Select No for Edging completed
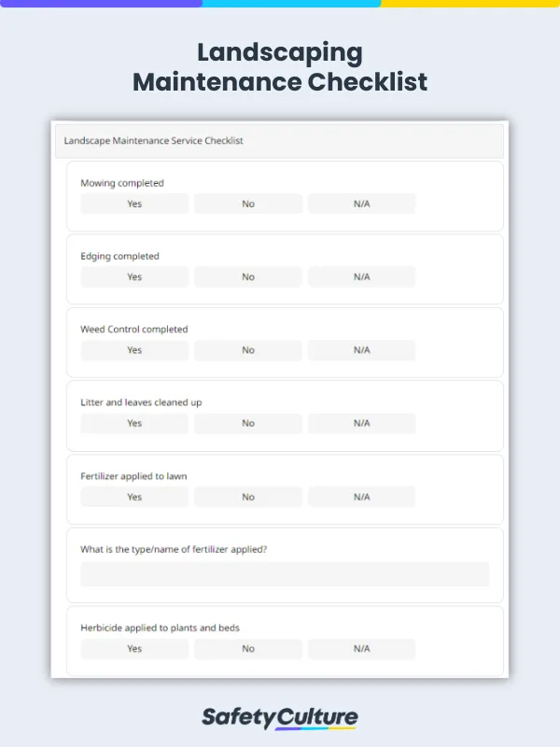 coord(247,276)
